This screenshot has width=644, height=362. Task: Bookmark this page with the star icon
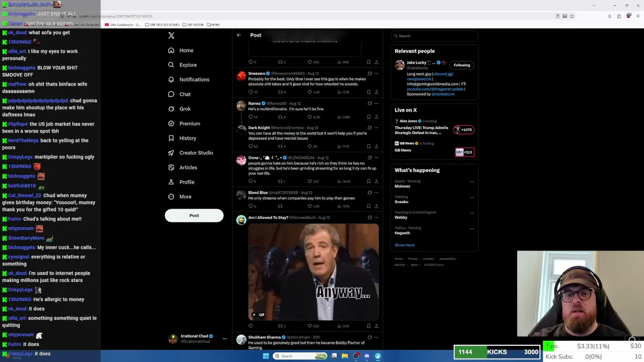point(572,16)
